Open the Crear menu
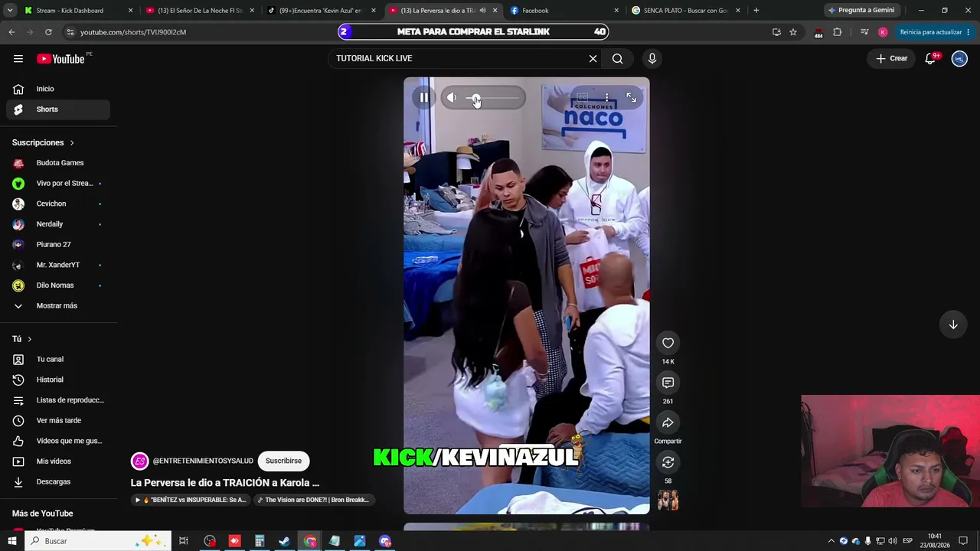980x551 pixels. (x=892, y=58)
